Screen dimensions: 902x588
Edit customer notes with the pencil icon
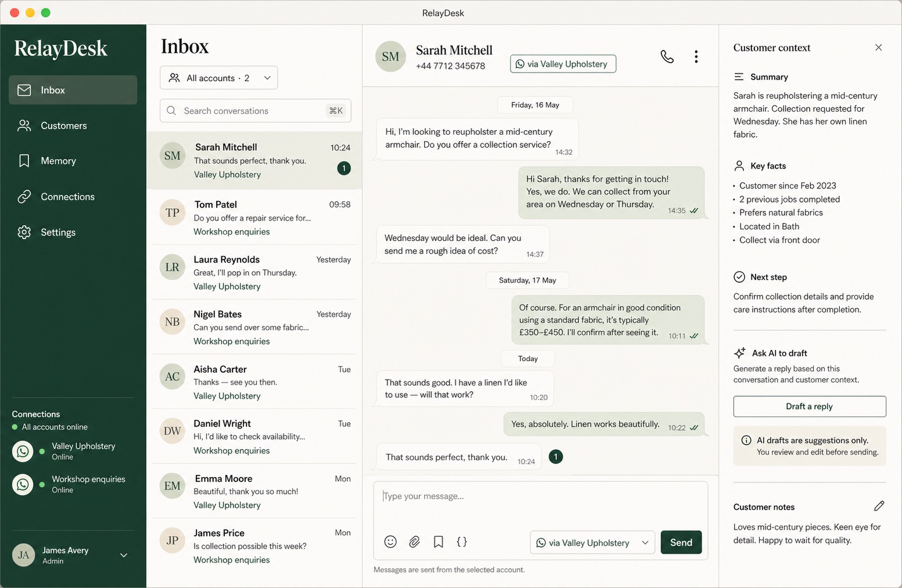879,506
